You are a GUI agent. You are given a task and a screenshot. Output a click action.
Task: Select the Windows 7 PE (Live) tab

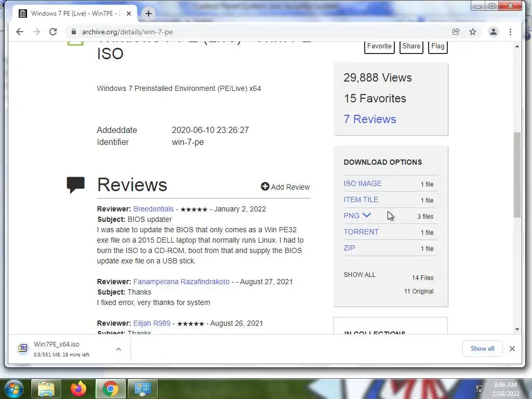tap(75, 14)
